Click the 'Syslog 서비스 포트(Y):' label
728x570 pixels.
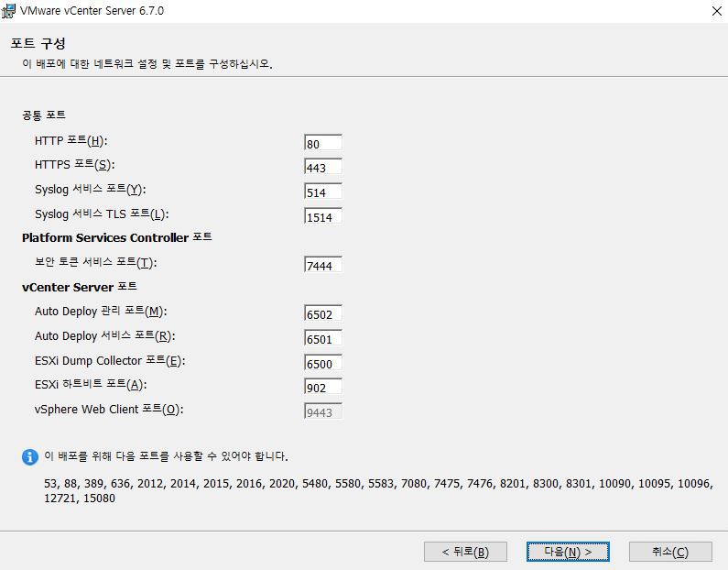(x=90, y=189)
